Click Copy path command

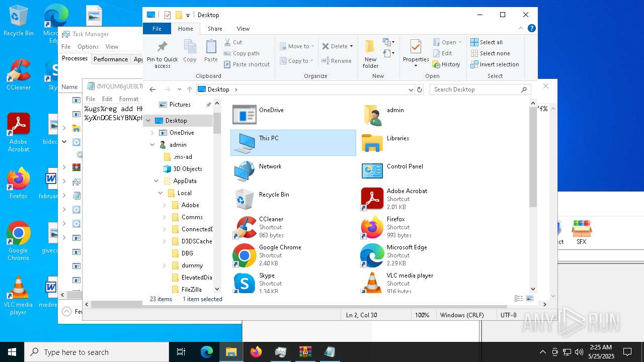pos(242,53)
